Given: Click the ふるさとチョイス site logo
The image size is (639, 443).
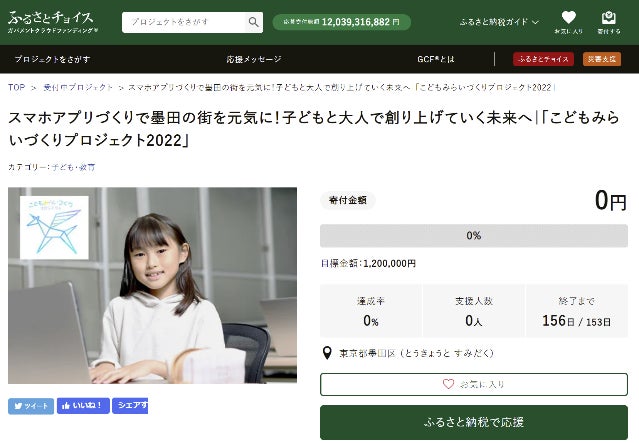Looking at the screenshot, I should click(x=53, y=22).
